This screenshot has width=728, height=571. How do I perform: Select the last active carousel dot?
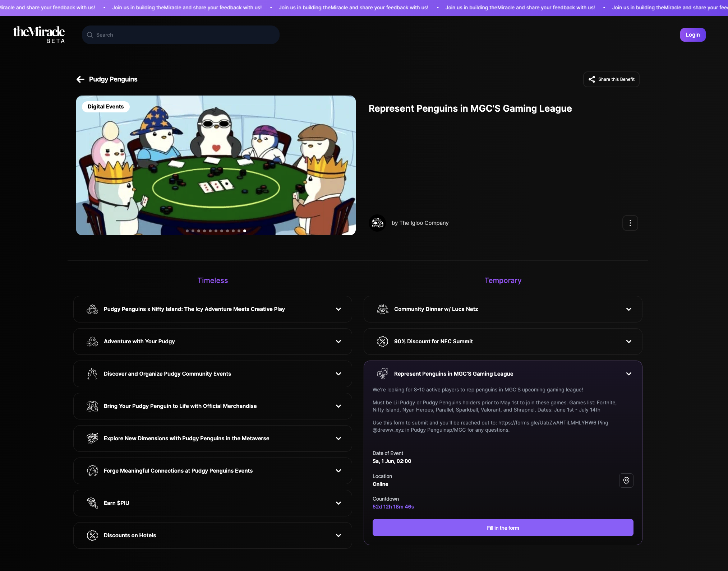[245, 231]
